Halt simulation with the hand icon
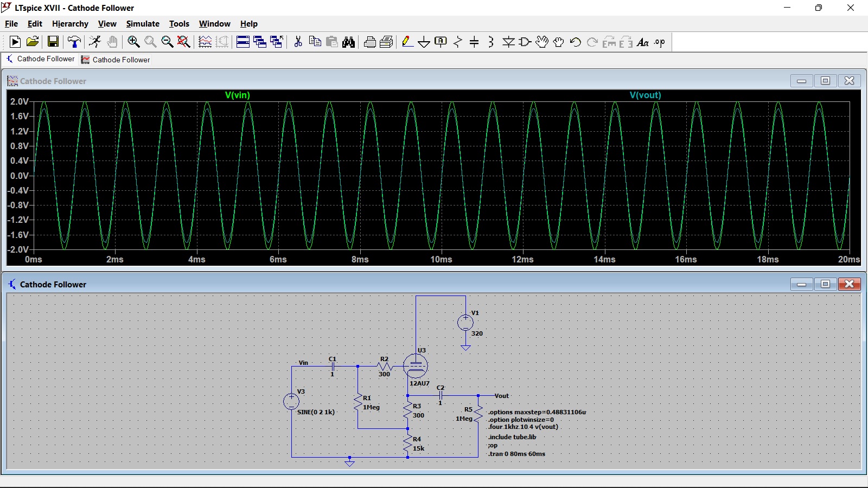 (x=112, y=42)
